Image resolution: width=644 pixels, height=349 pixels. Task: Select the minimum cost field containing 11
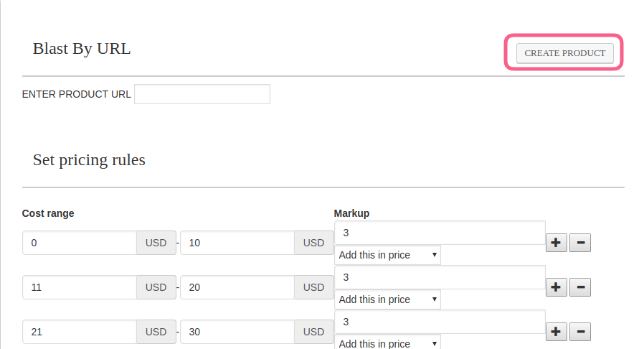click(80, 287)
